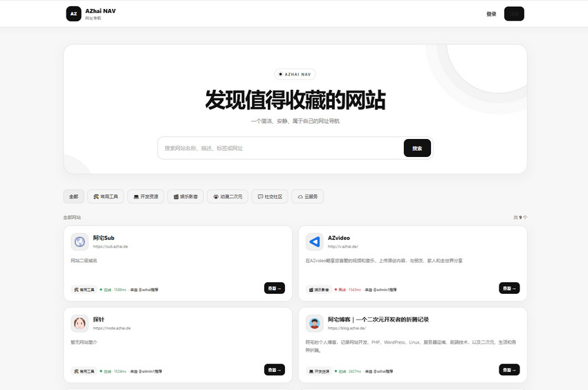This screenshot has height=390, width=588.
Task: Click the 常用工具 tag on 探针 card
Action: click(x=84, y=371)
